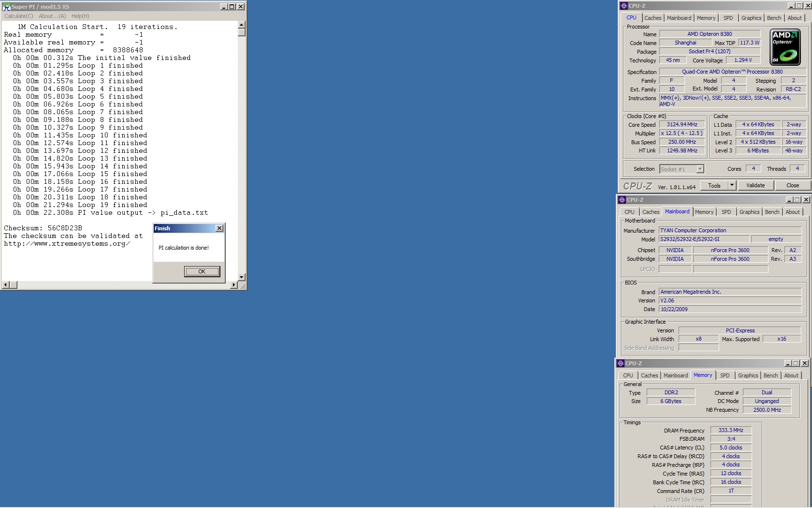Click the BIOS brand American Megatrends Inc.

tap(730, 292)
